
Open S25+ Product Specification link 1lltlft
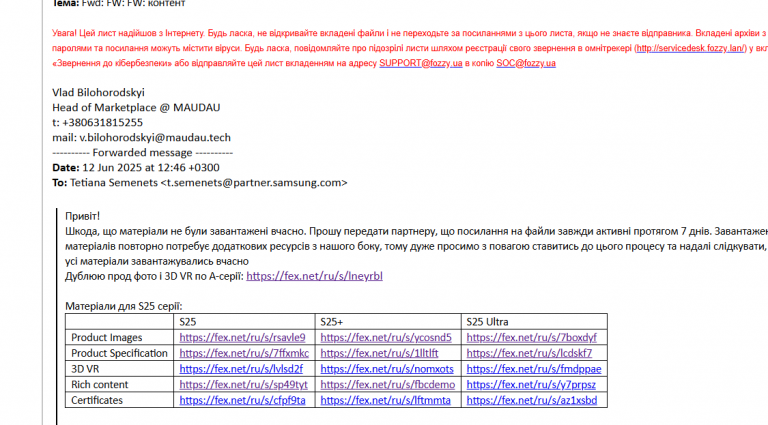[x=379, y=353]
